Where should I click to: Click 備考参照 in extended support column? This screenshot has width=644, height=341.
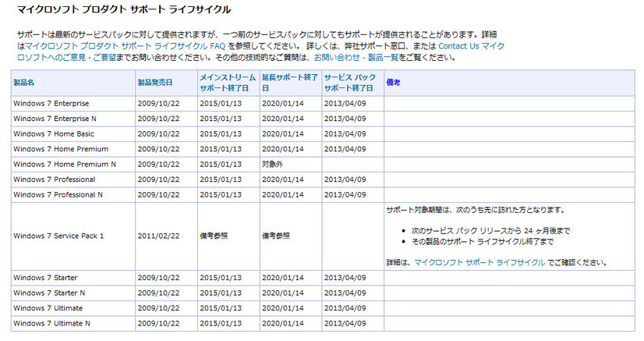point(276,236)
